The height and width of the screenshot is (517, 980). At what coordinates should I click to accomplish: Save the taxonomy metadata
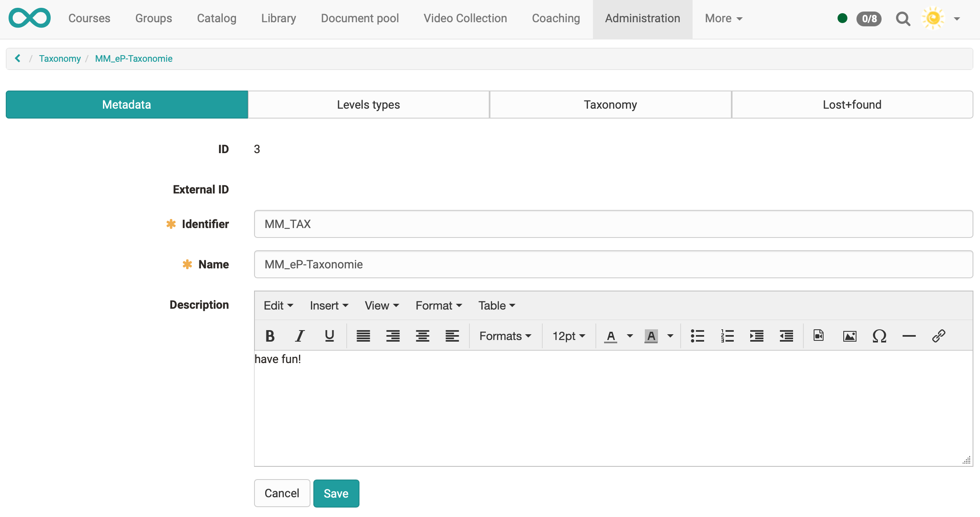(336, 493)
